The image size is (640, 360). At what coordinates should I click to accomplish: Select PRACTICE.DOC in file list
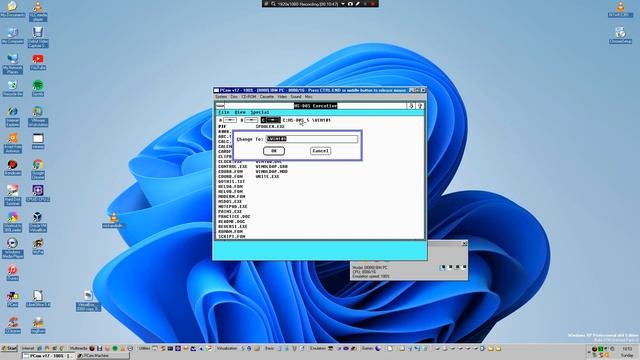[234, 216]
